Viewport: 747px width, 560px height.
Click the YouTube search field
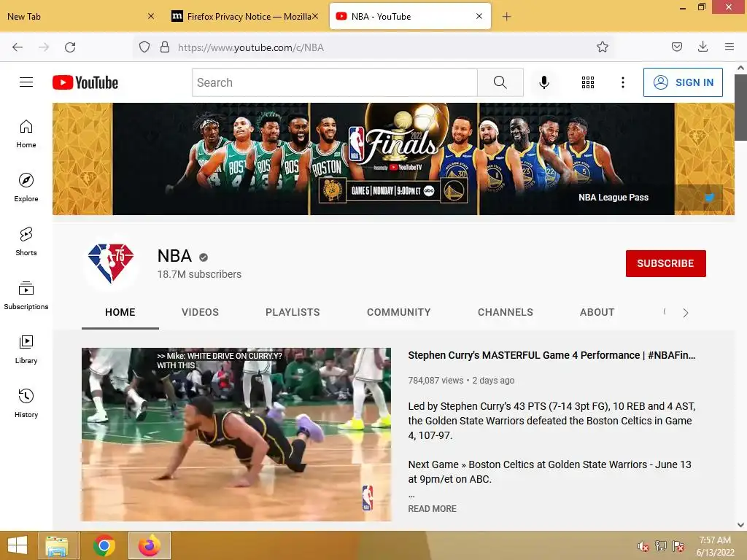pyautogui.click(x=335, y=82)
